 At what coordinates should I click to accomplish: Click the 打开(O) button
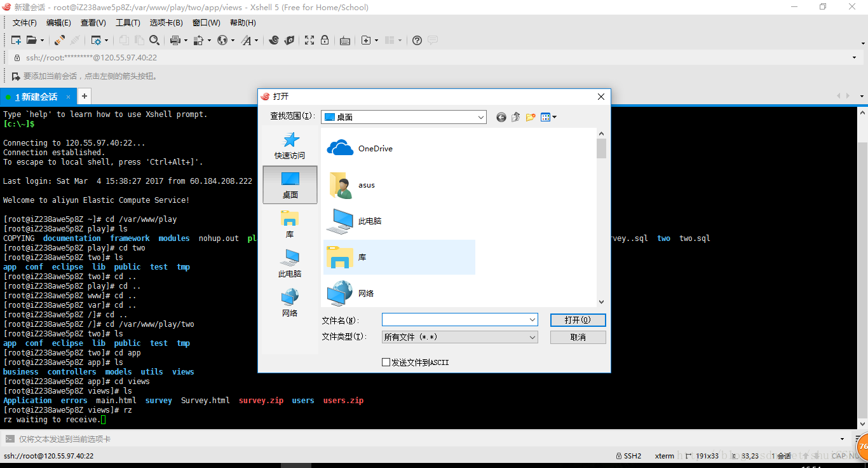(x=578, y=320)
